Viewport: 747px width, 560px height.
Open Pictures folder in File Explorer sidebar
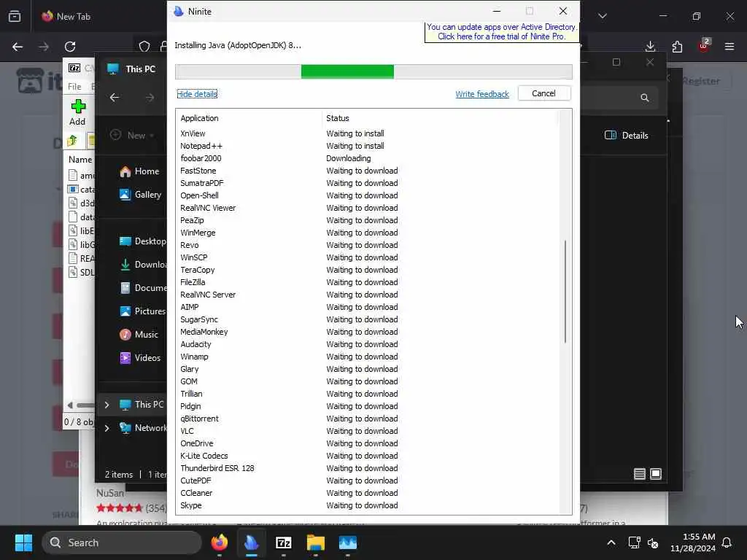click(x=142, y=311)
